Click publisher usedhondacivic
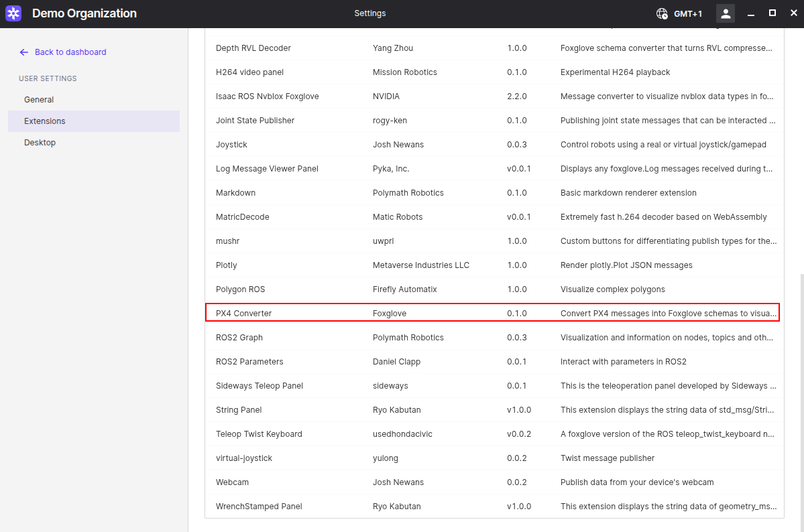 coord(402,434)
